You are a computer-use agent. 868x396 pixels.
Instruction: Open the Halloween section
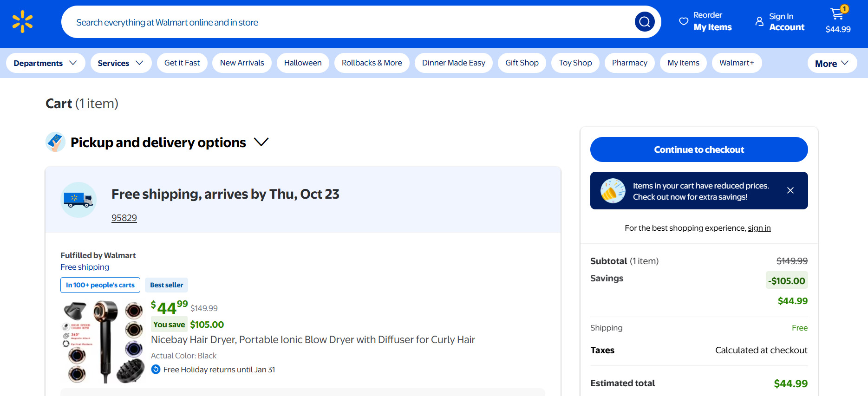point(302,63)
